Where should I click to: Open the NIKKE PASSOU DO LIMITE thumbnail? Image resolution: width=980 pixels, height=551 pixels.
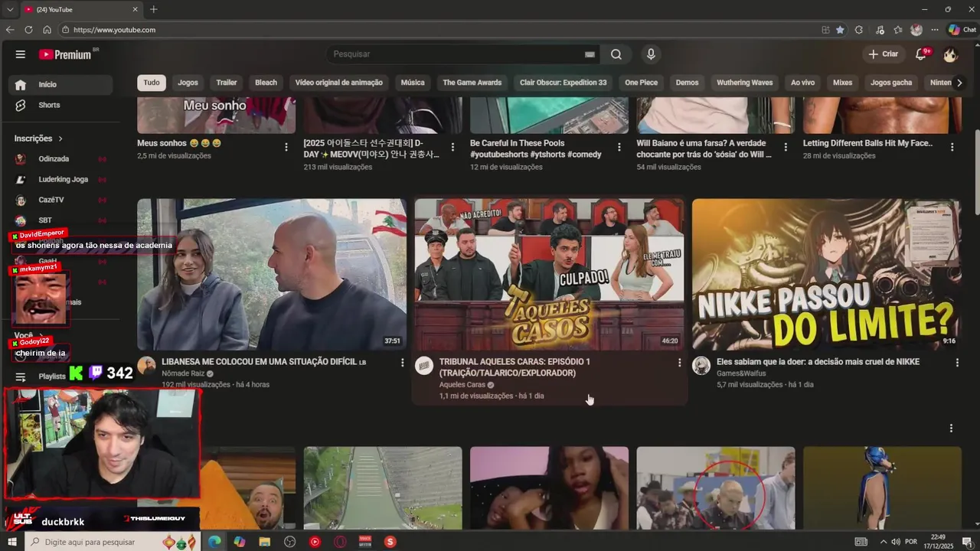click(x=826, y=275)
